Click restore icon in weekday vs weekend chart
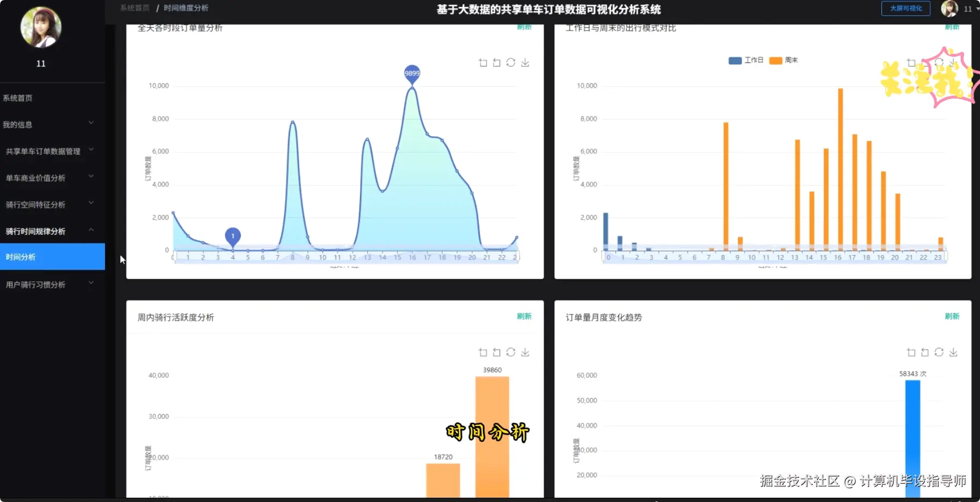 click(939, 63)
